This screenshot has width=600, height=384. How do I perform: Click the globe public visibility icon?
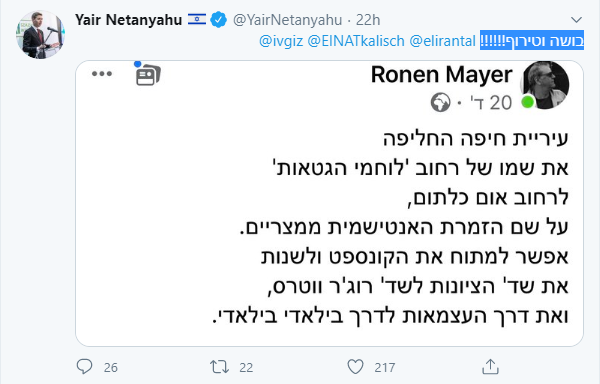point(440,103)
